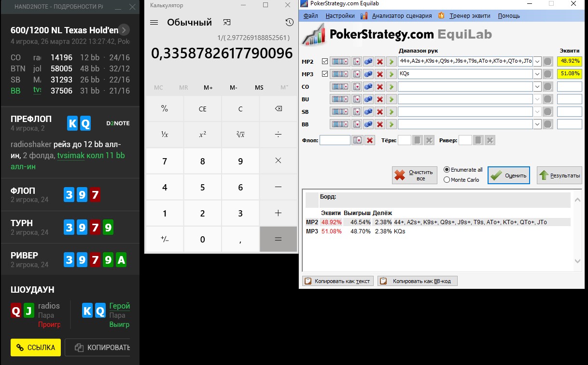Uncheck the MP2 player checkbox
This screenshot has height=365, width=588.
(324, 61)
